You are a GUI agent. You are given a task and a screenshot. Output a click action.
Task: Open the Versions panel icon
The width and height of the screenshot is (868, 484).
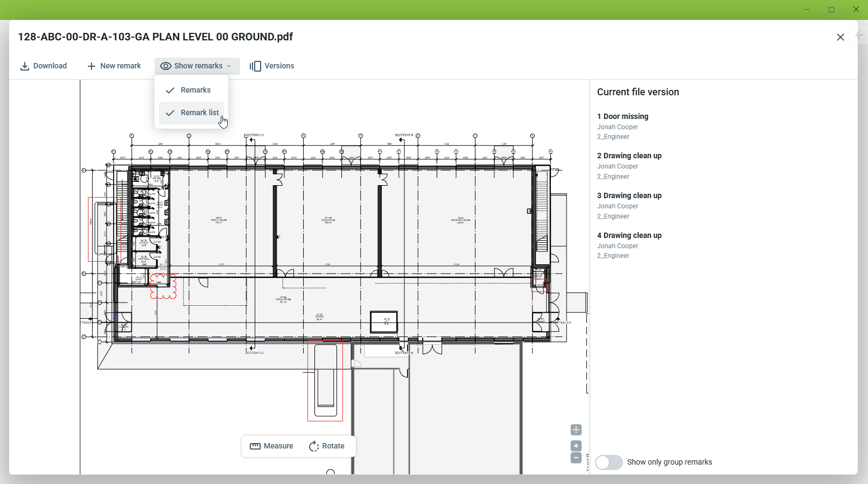coord(255,66)
